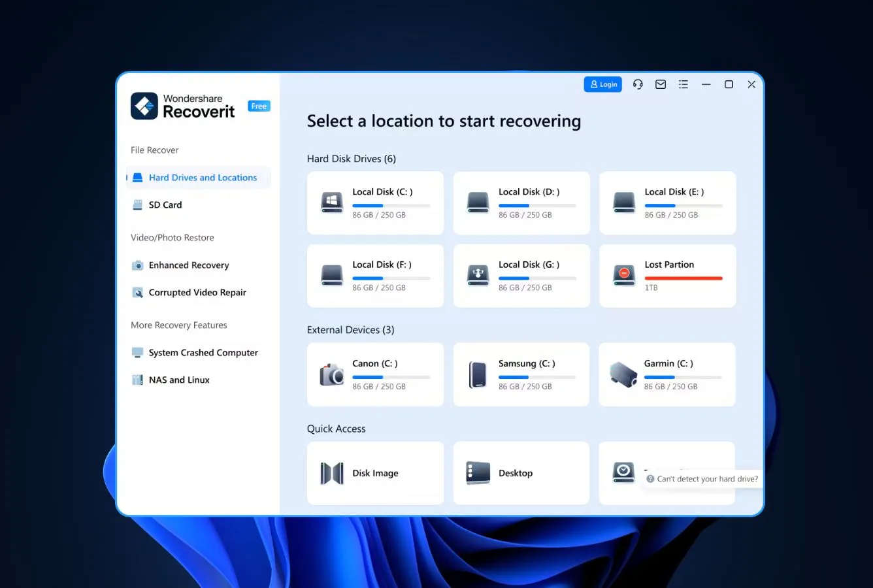Select Hard Drives and Locations in sidebar
This screenshot has width=873, height=588.
click(199, 178)
